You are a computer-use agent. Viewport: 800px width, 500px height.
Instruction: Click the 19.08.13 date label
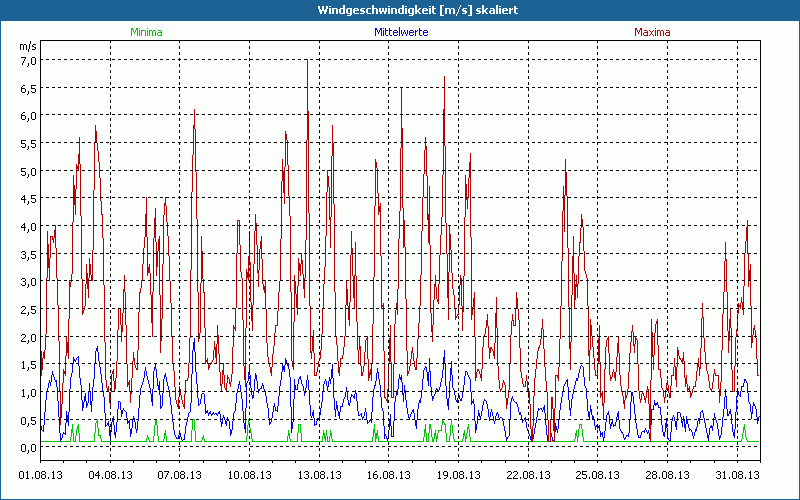[459, 475]
